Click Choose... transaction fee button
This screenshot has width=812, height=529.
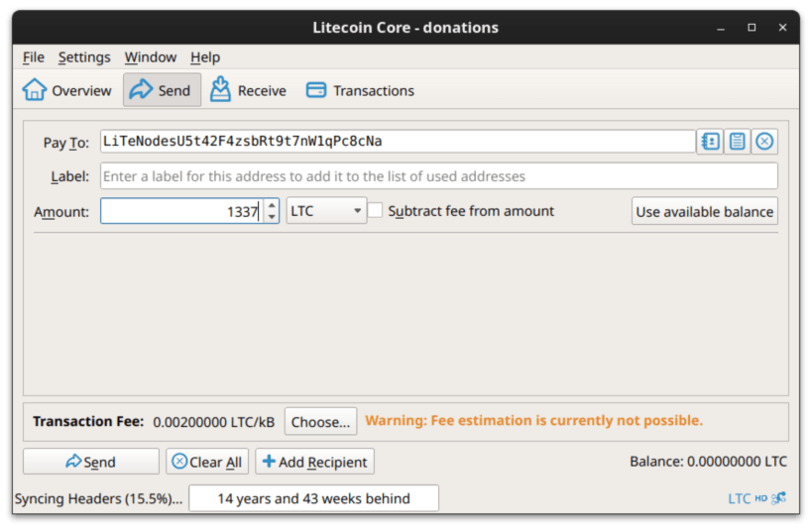320,422
